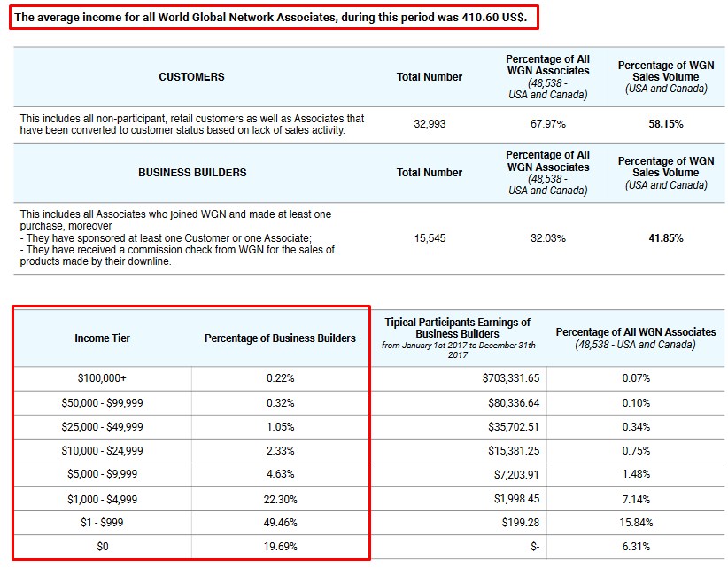
Task: Click the 0.34% associates percentage
Action: click(x=636, y=427)
